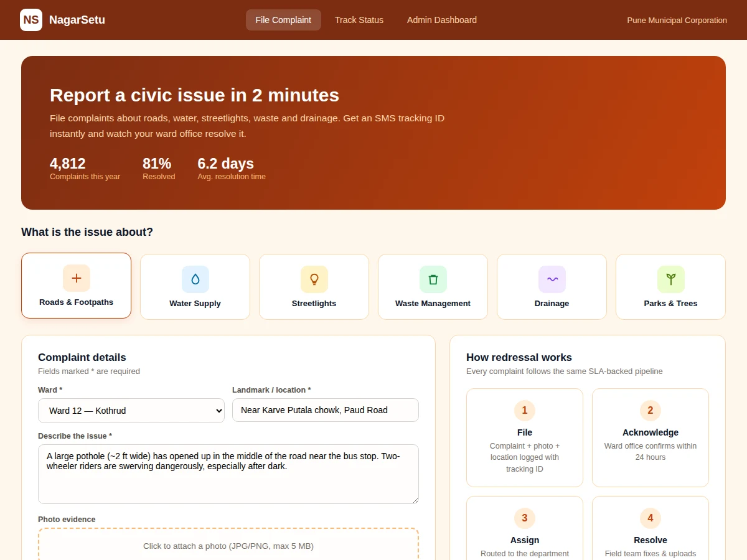Click the How redressal works heading

[519, 357]
